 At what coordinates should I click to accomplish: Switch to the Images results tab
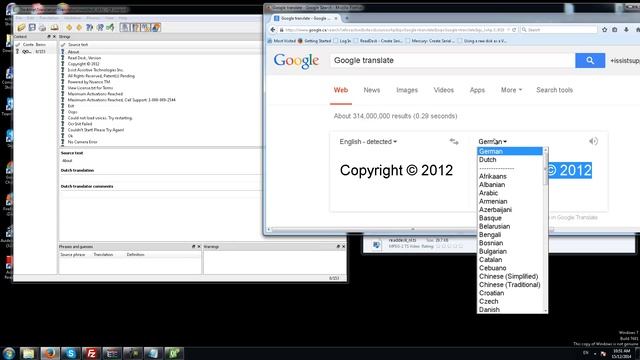coord(407,90)
